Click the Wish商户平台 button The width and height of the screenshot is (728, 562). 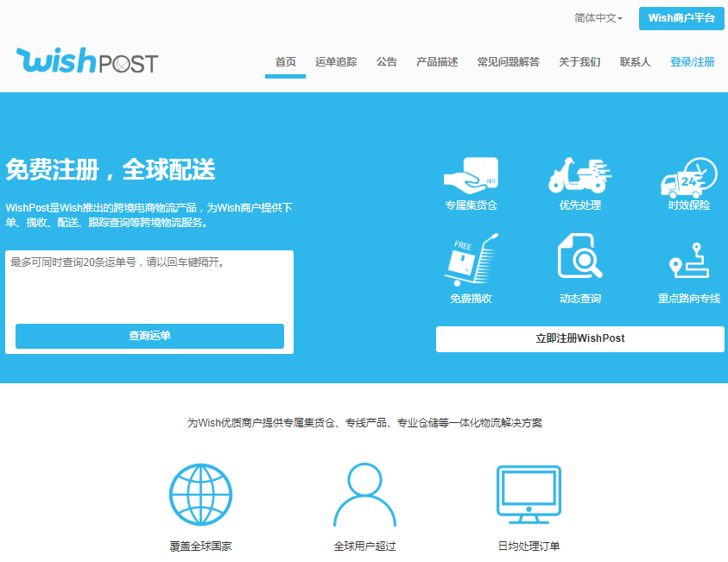(x=681, y=19)
